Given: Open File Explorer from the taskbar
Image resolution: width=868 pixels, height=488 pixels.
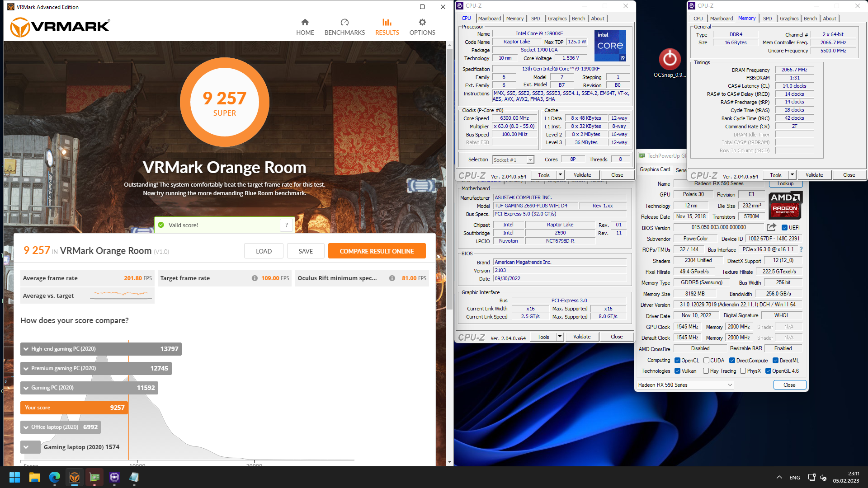Looking at the screenshot, I should coord(35,477).
